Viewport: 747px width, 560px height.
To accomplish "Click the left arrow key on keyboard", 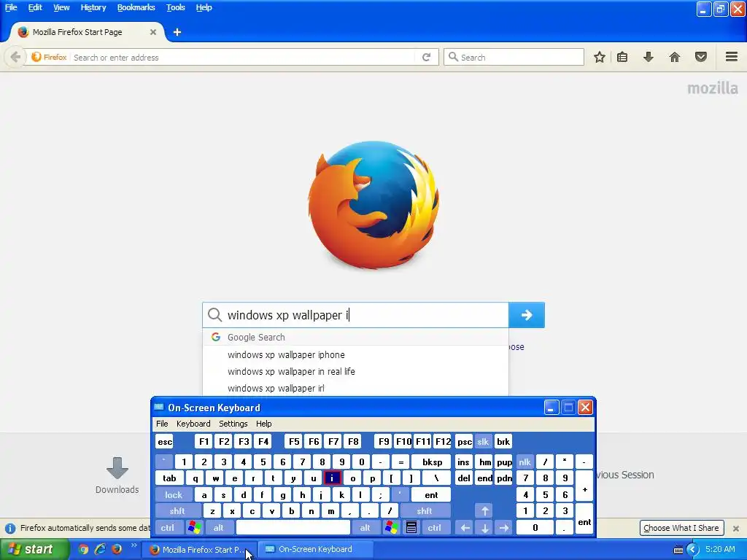I will click(465, 528).
